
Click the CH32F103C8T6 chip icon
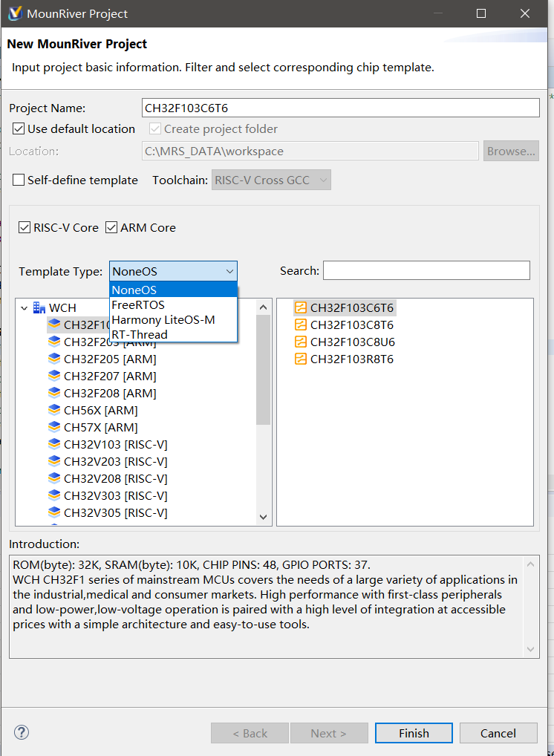tap(300, 325)
